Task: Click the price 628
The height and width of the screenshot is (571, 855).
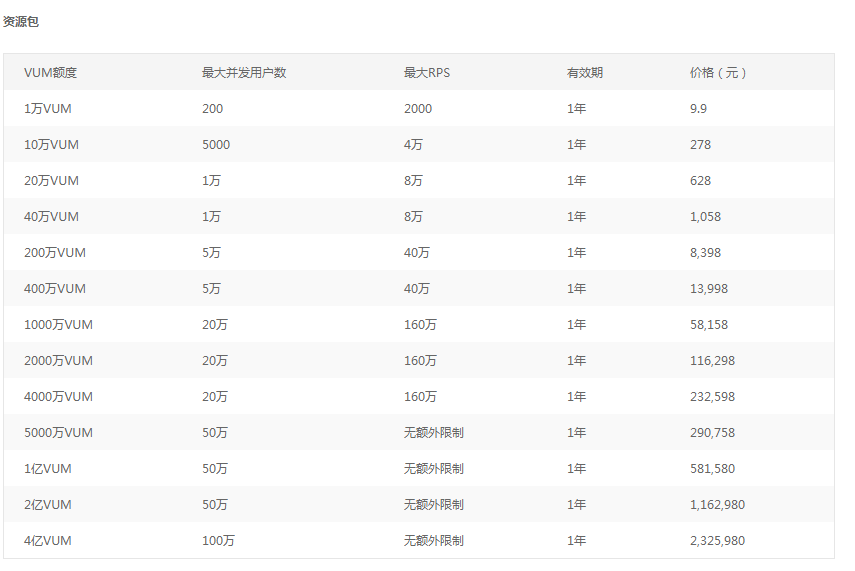Action: (x=700, y=181)
